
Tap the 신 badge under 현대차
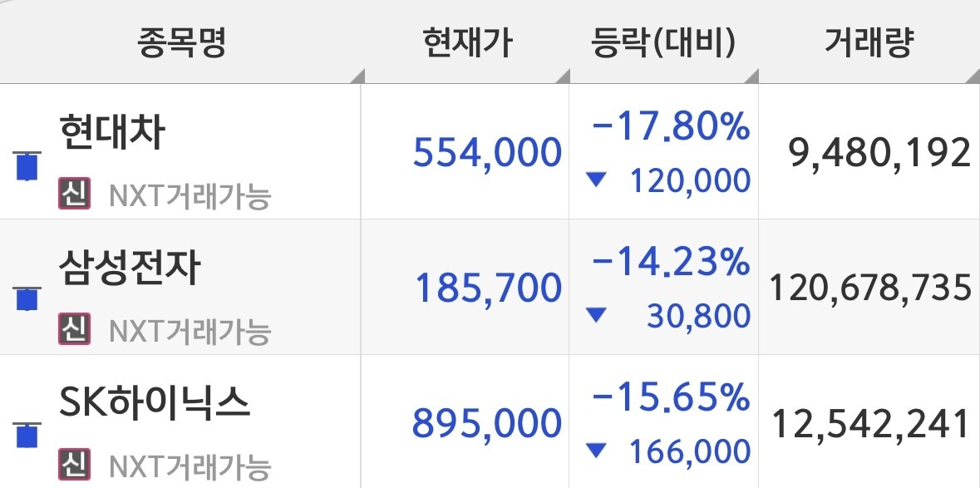click(x=74, y=193)
